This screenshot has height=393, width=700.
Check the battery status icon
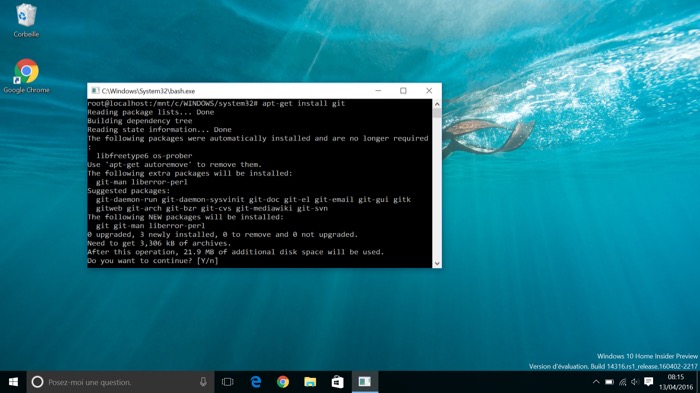coord(609,382)
